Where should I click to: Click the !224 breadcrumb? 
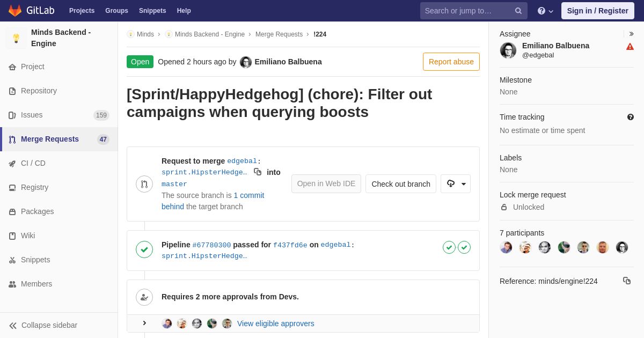(320, 34)
